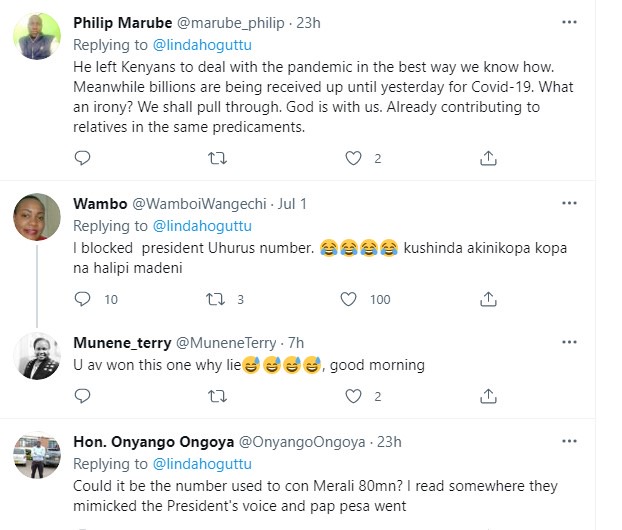The height and width of the screenshot is (530, 622).
Task: Like Wambo's tweet with 100 likes
Action: tap(349, 299)
